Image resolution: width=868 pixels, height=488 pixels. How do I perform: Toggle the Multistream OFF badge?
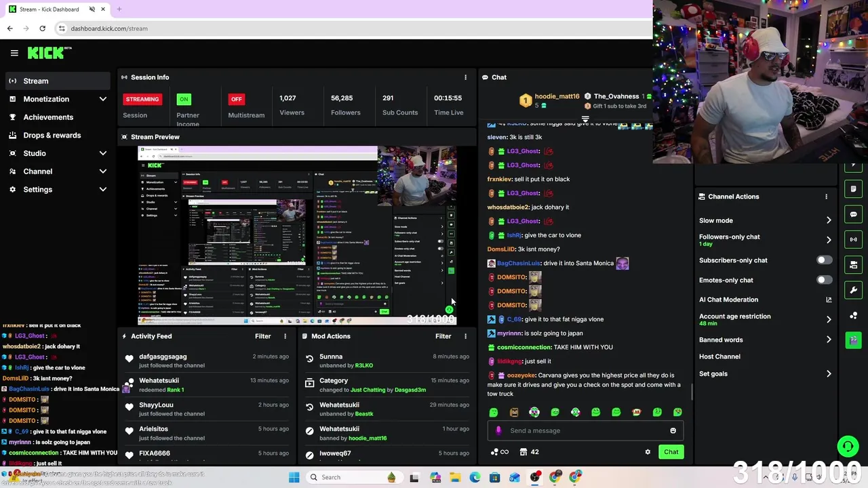pos(236,99)
